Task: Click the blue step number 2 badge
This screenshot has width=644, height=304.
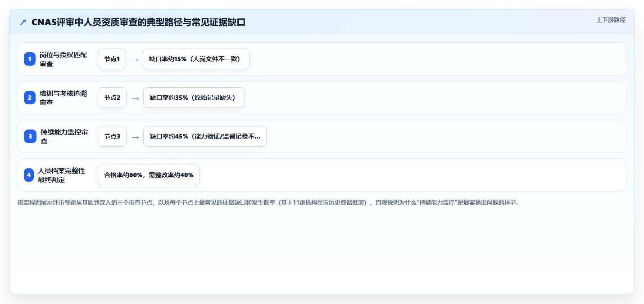Action: (30, 98)
